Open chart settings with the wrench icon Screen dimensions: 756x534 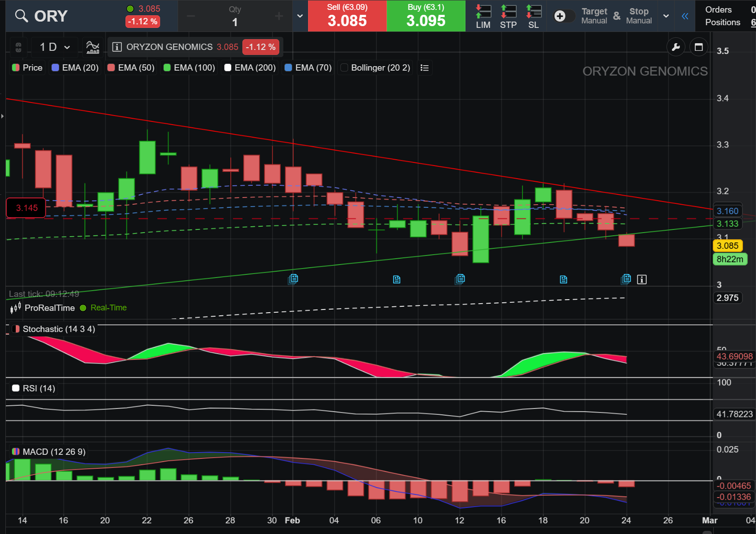coord(675,47)
